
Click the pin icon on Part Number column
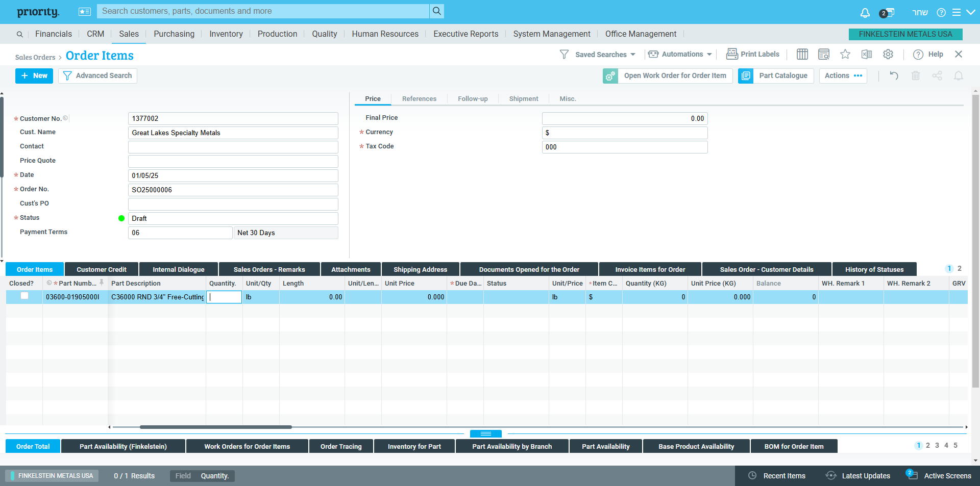point(102,283)
